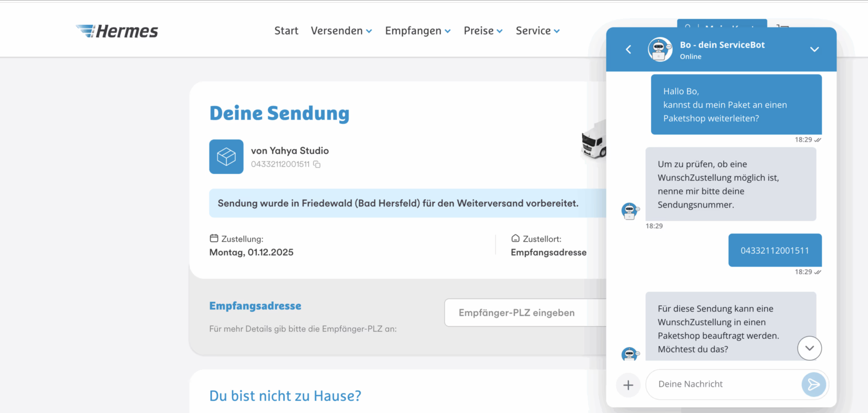Viewport: 868px width, 413px height.
Task: Click the tracking number under Yahya Studio
Action: point(280,164)
